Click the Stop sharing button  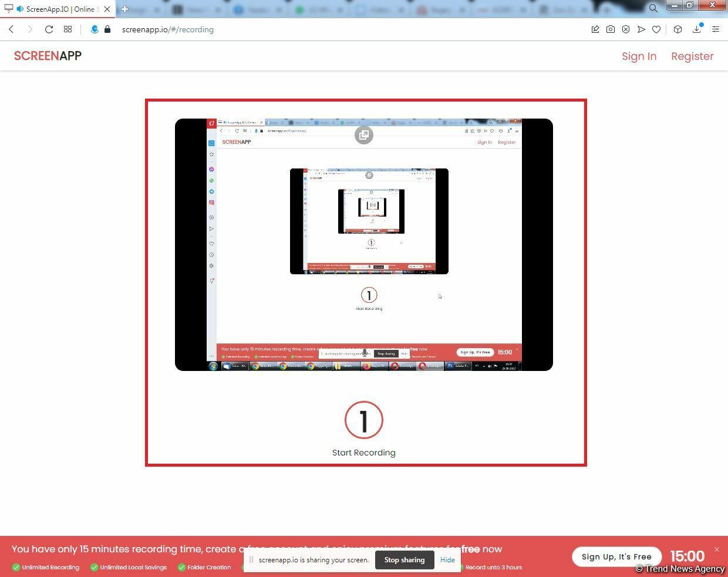(405, 560)
